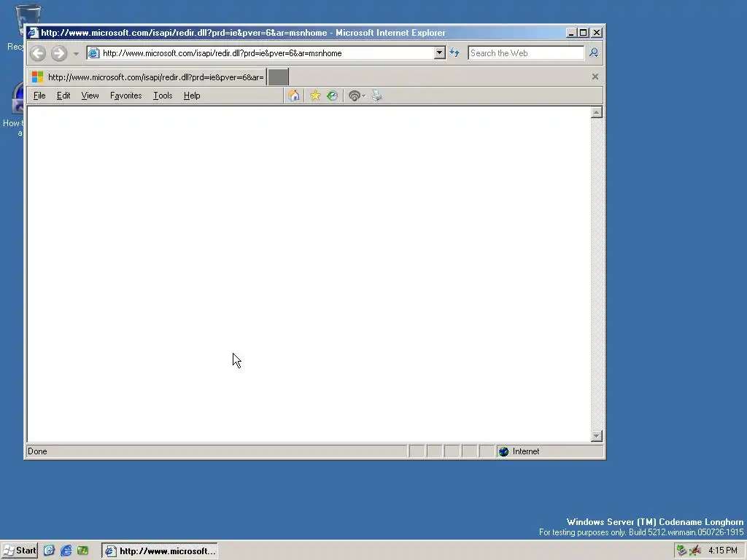The image size is (747, 560).
Task: Open the recent pages dropdown beside Forward
Action: tap(76, 53)
